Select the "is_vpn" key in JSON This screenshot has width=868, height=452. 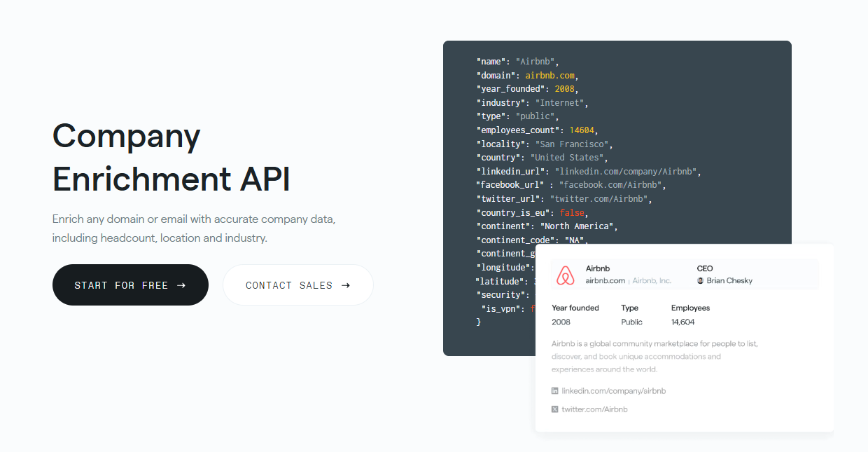pos(500,308)
